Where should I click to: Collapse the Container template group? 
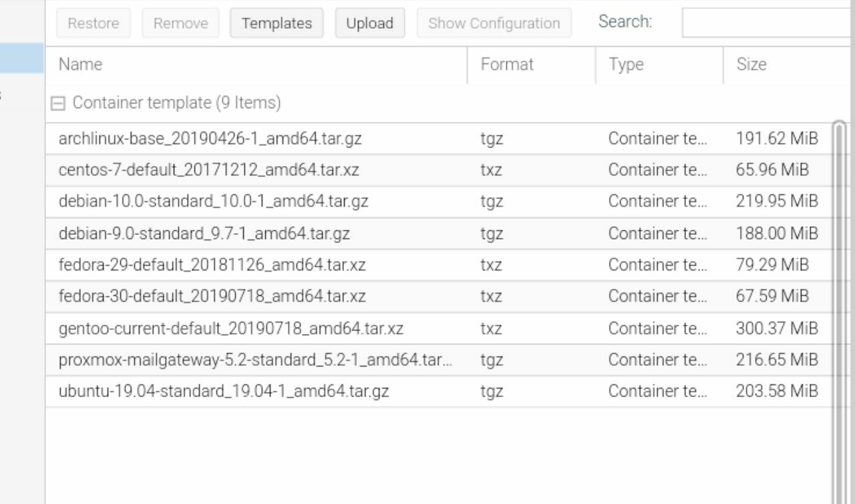tap(58, 103)
